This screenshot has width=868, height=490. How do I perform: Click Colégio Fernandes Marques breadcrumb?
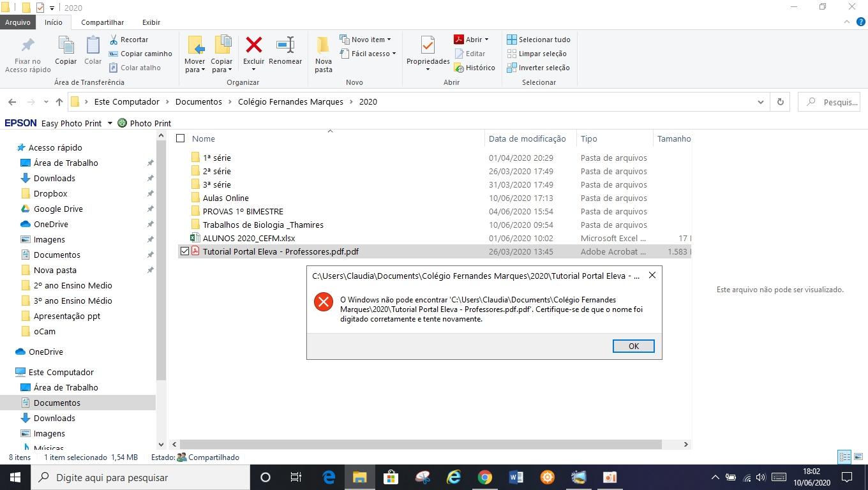(290, 101)
